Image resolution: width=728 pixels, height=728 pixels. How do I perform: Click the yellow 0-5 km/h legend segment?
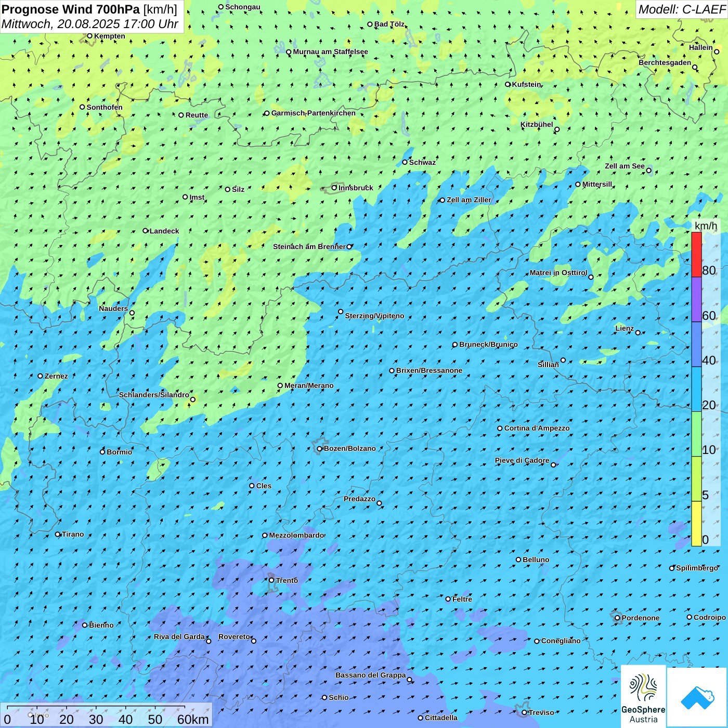click(x=696, y=524)
